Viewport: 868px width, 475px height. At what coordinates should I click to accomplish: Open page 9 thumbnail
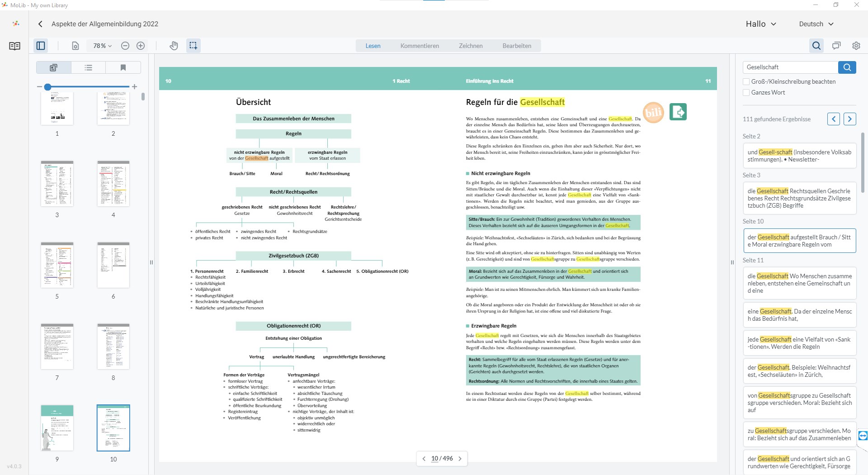(57, 428)
